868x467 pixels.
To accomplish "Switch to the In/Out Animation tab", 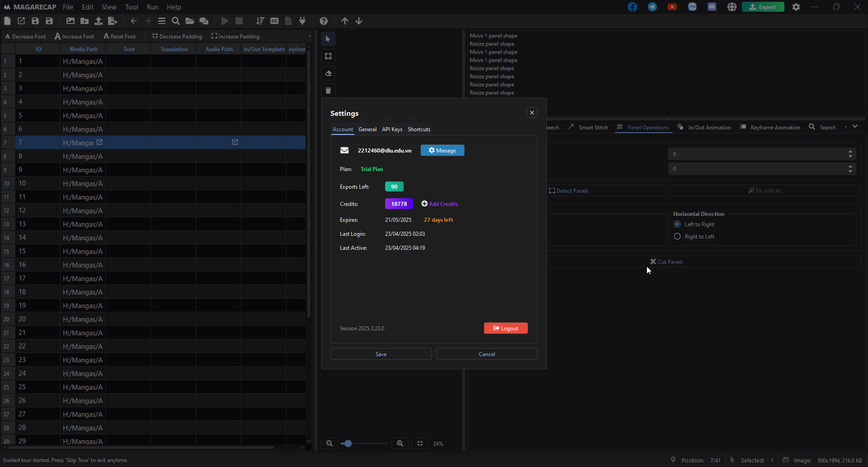I will pyautogui.click(x=704, y=128).
